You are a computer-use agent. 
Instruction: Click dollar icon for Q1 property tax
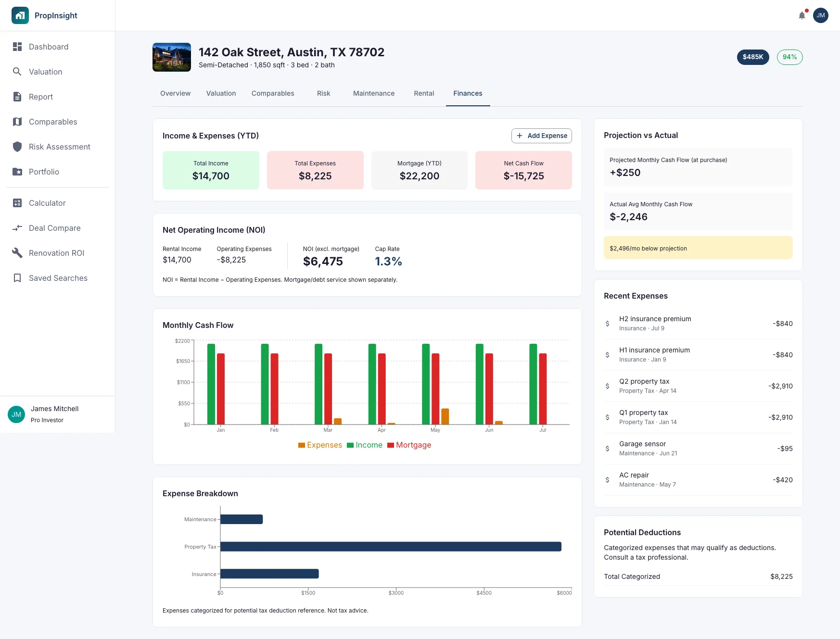coord(607,417)
